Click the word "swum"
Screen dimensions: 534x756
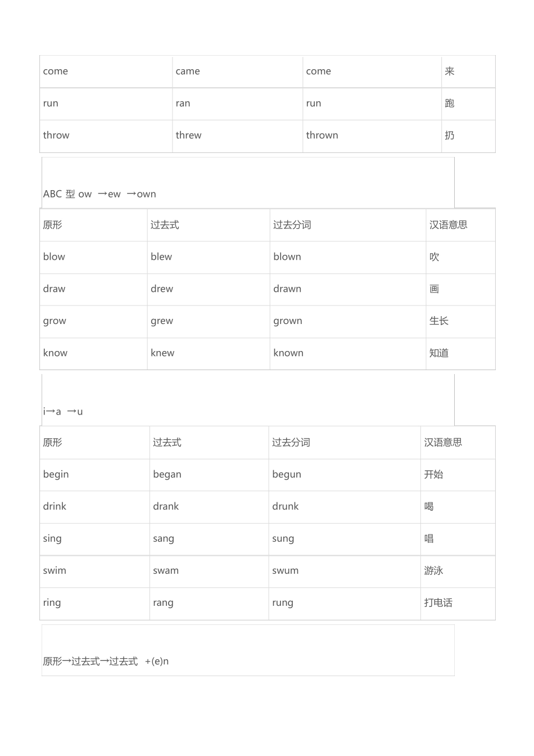tap(286, 571)
